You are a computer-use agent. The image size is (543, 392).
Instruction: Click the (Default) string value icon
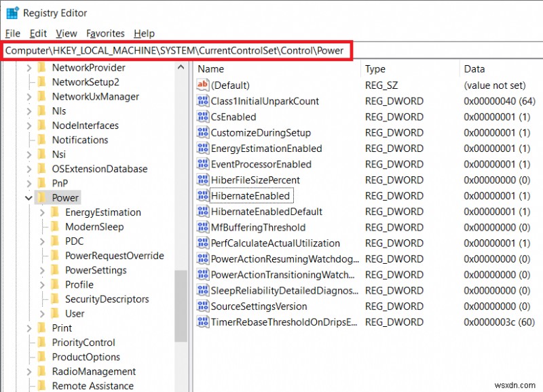tap(202, 85)
